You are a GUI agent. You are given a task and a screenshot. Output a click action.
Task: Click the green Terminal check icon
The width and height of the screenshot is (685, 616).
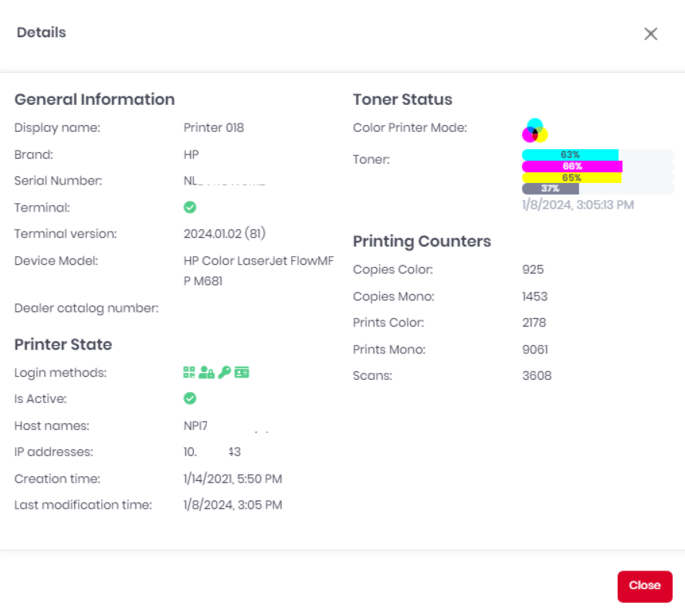click(x=190, y=207)
